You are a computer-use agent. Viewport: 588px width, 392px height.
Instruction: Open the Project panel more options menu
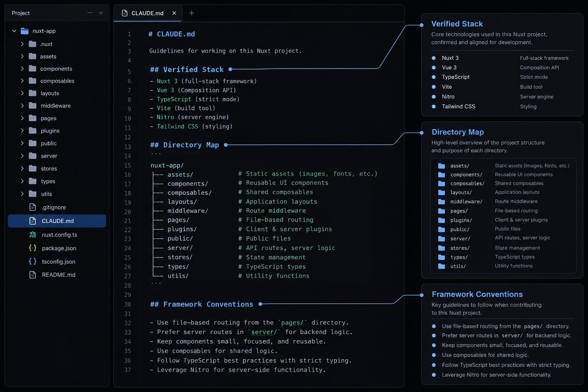(90, 13)
